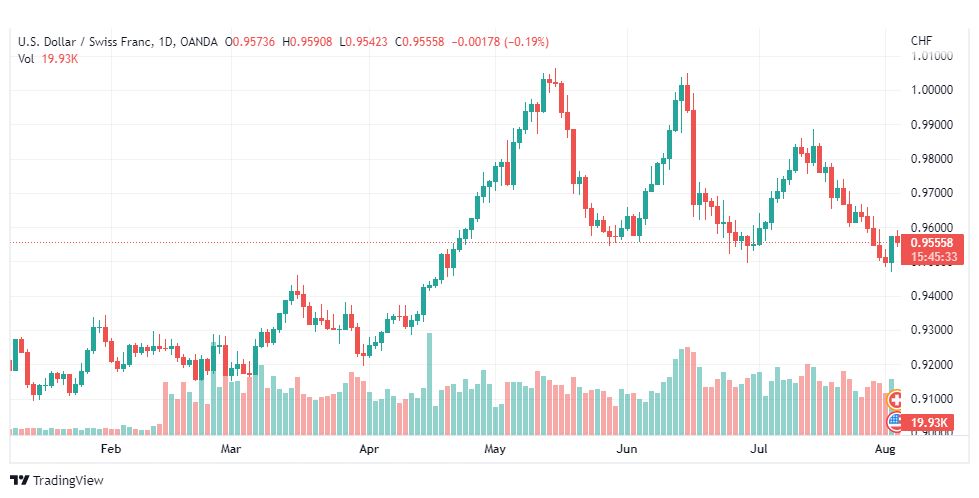Click the H0.95908 high value in legend
Viewport: 979px width, 498px height.
coord(310,41)
